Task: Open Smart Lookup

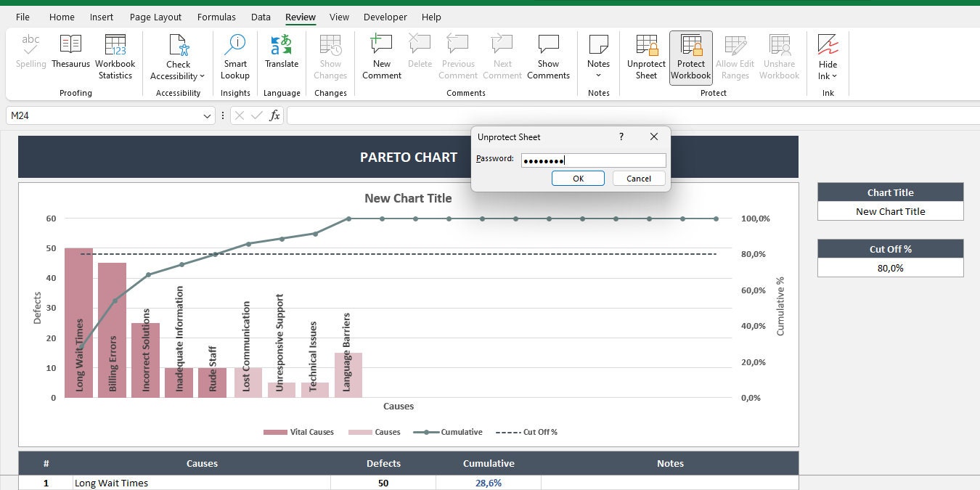Action: click(234, 57)
